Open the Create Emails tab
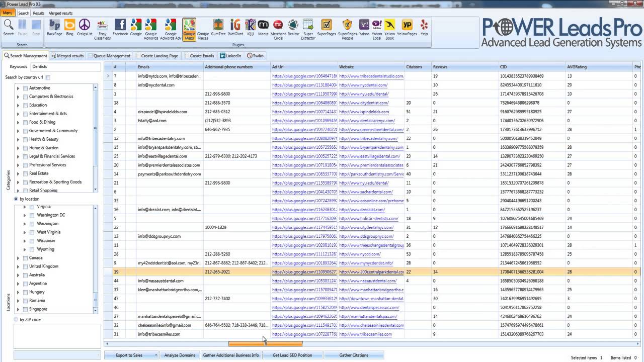The image size is (644, 362). pyautogui.click(x=200, y=56)
